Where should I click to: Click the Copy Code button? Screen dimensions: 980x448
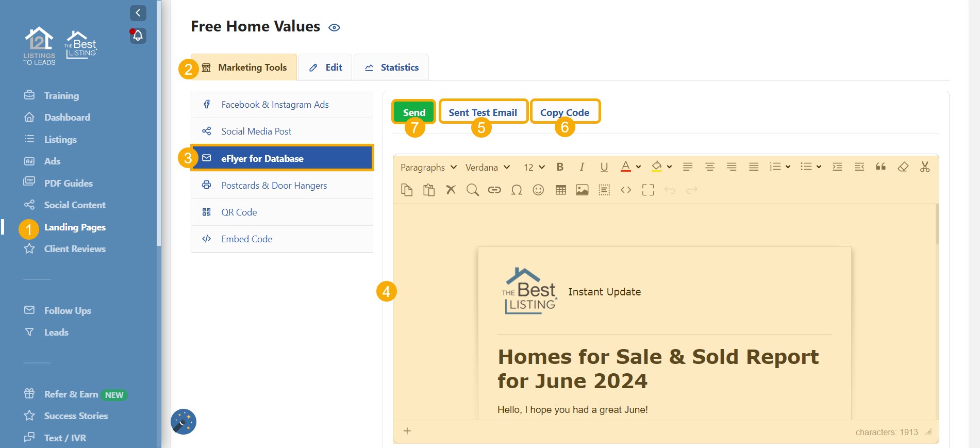pos(564,112)
